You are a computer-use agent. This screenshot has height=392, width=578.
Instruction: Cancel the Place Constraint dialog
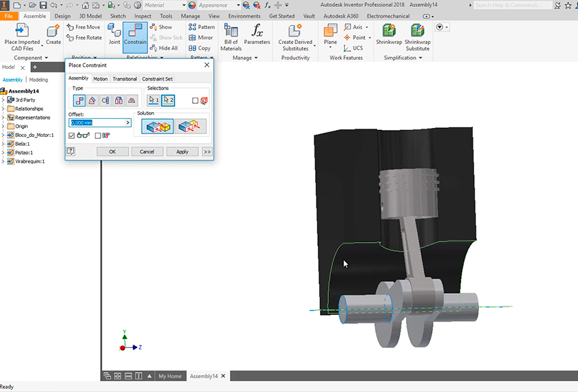pyautogui.click(x=147, y=151)
